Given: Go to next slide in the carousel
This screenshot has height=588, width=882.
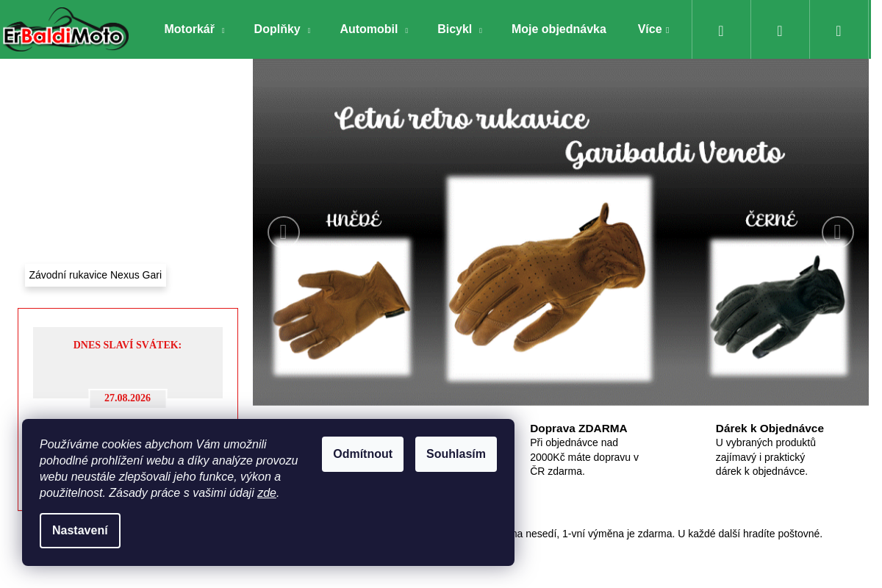Looking at the screenshot, I should click(x=838, y=232).
